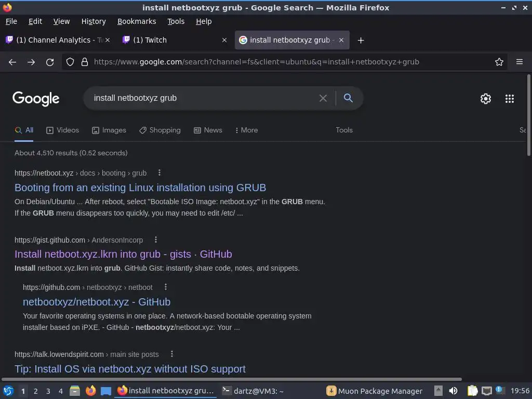The width and height of the screenshot is (532, 399).
Task: Open Google quick settings gear
Action: coord(486,99)
